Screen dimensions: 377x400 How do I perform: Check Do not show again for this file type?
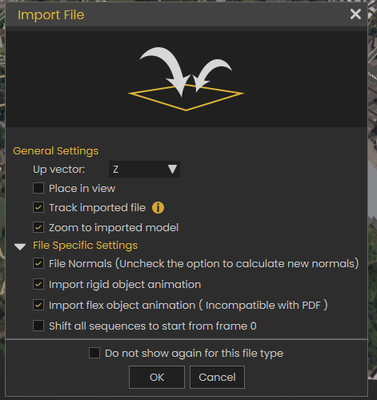(94, 353)
